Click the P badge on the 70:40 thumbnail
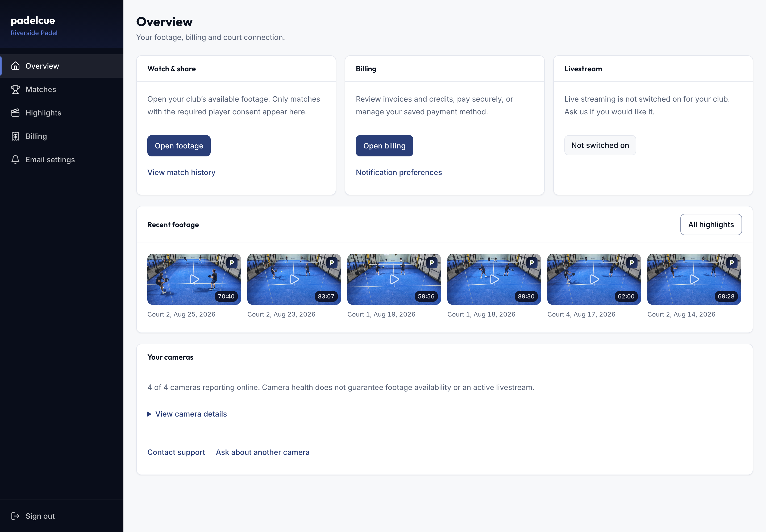The width and height of the screenshot is (766, 532). coord(232,263)
